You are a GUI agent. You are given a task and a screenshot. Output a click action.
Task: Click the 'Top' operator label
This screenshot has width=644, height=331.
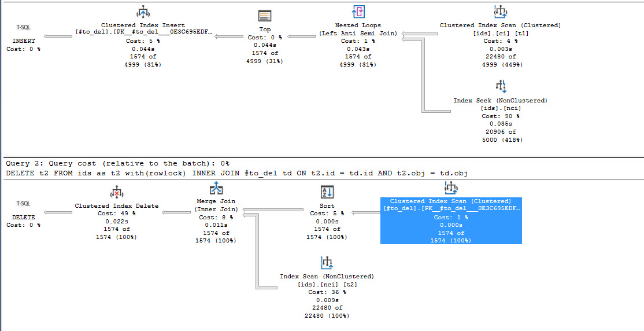(265, 29)
